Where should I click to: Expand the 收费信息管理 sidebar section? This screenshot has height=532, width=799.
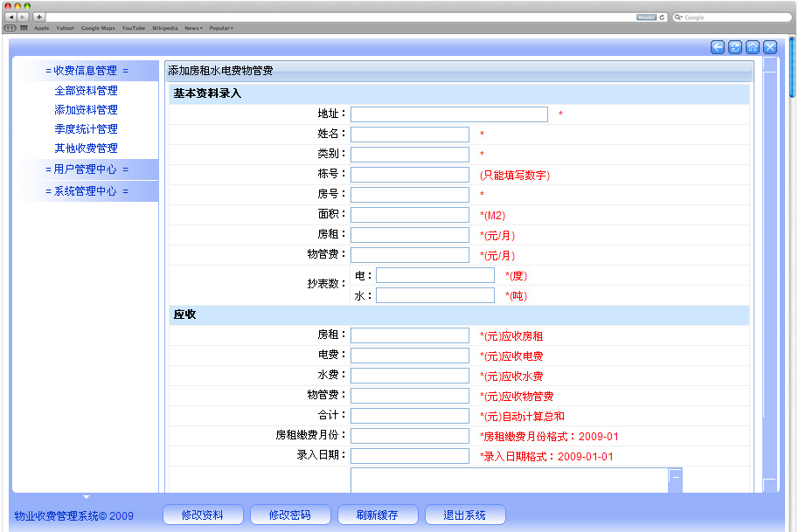pos(87,71)
